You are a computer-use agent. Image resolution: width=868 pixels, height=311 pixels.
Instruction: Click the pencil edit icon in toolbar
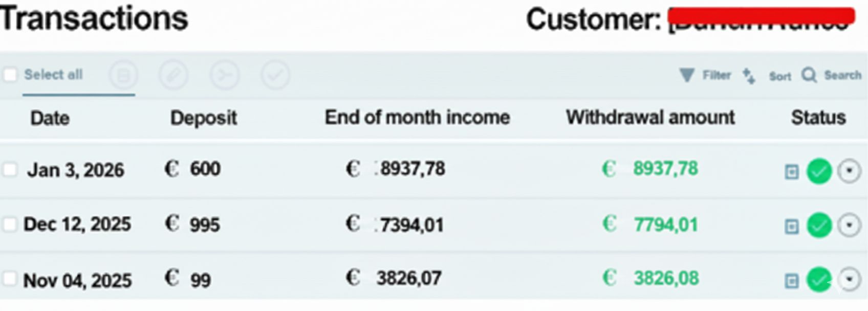(173, 76)
